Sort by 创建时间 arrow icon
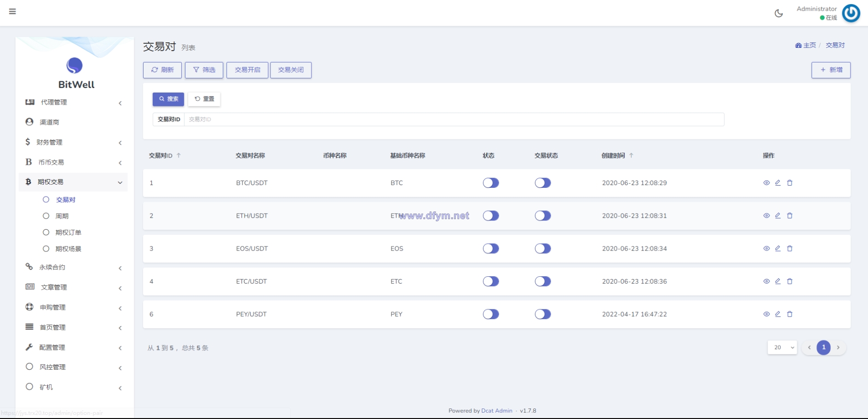The height and width of the screenshot is (419, 868). click(631, 156)
